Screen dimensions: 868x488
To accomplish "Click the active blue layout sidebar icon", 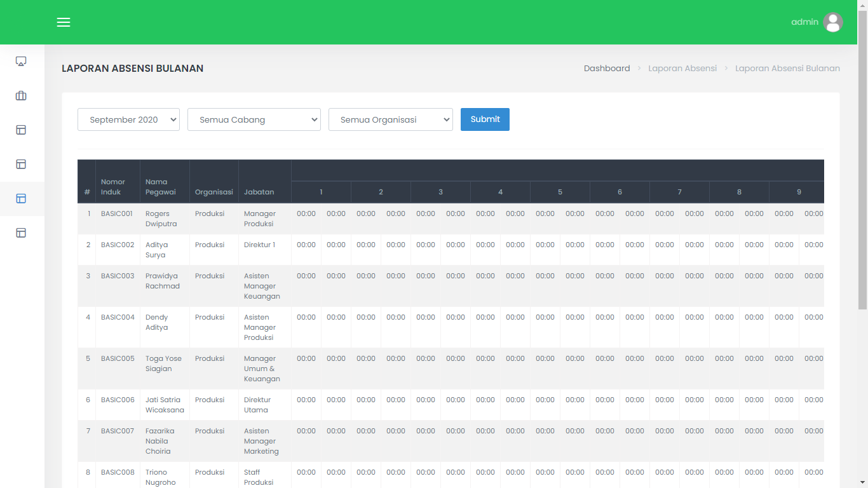I will pyautogui.click(x=21, y=198).
